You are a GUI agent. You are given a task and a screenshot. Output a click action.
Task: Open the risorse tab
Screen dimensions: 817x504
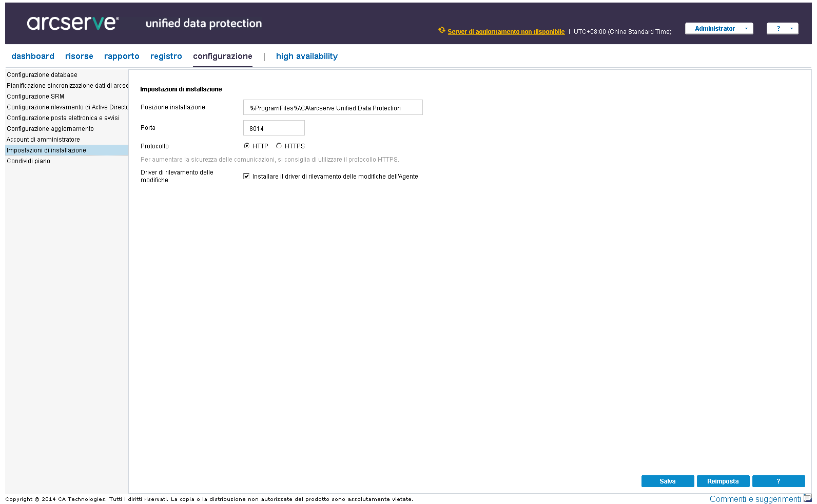79,56
